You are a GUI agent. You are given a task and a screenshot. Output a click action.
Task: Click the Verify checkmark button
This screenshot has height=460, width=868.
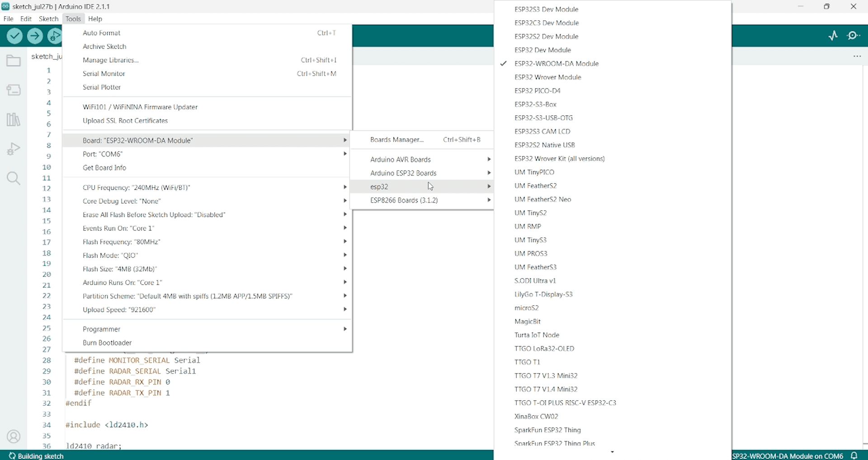coord(14,36)
